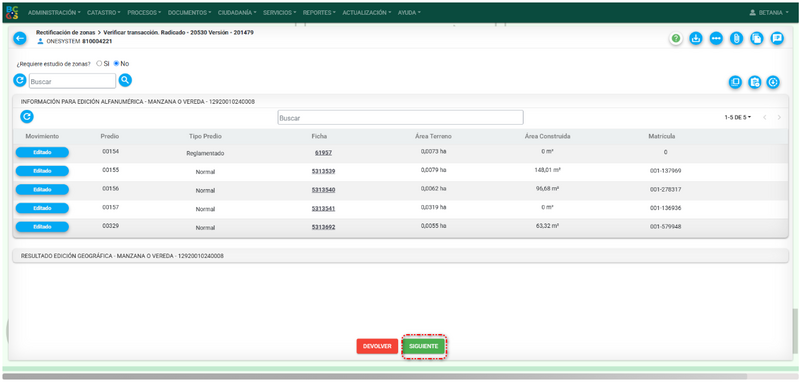This screenshot has width=800, height=382.
Task: Click Editado button for predio 00156
Action: (42, 189)
